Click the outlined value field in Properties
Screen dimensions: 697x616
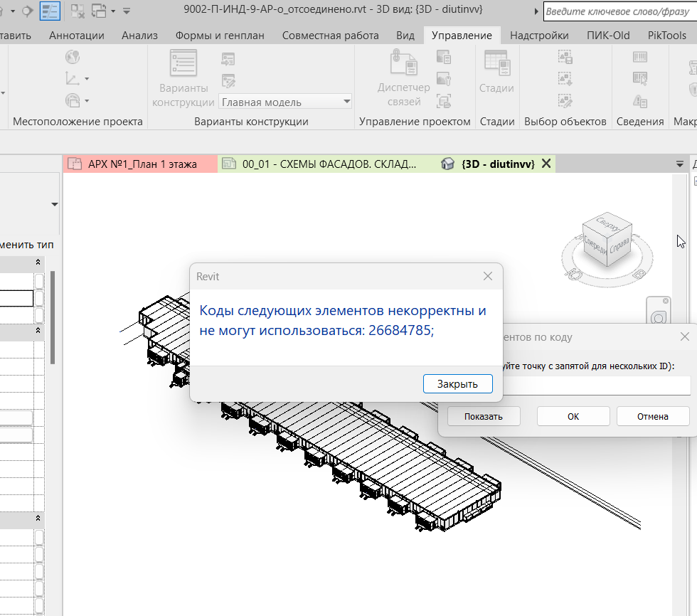16,298
